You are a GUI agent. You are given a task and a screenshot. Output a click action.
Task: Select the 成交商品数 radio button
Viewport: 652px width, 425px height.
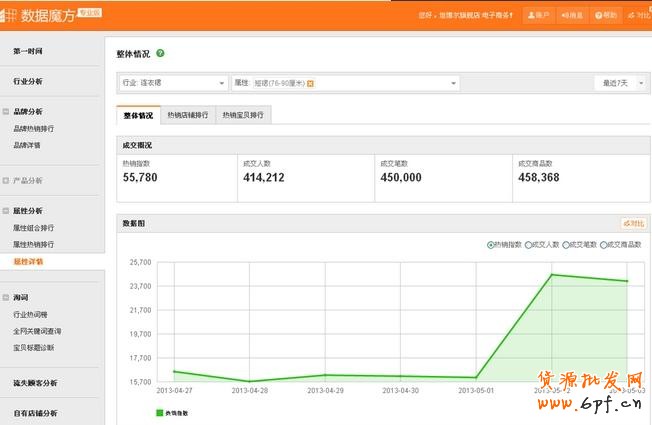604,244
